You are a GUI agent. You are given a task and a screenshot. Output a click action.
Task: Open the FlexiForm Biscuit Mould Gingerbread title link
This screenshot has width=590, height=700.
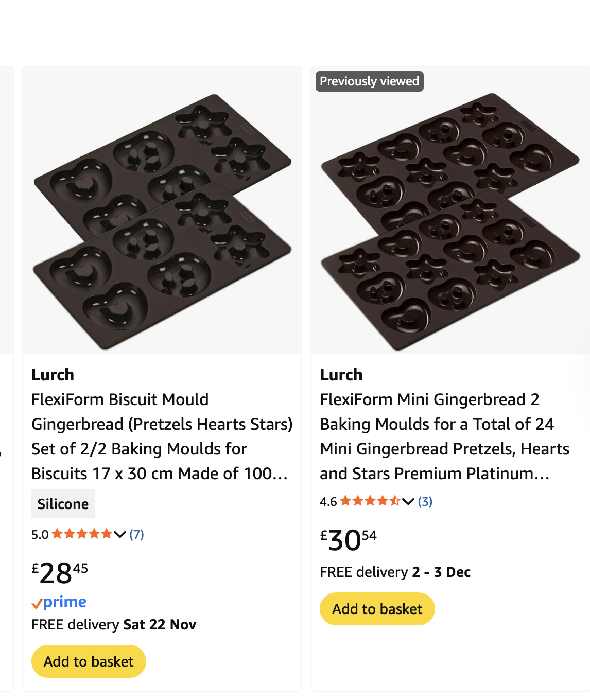(161, 436)
